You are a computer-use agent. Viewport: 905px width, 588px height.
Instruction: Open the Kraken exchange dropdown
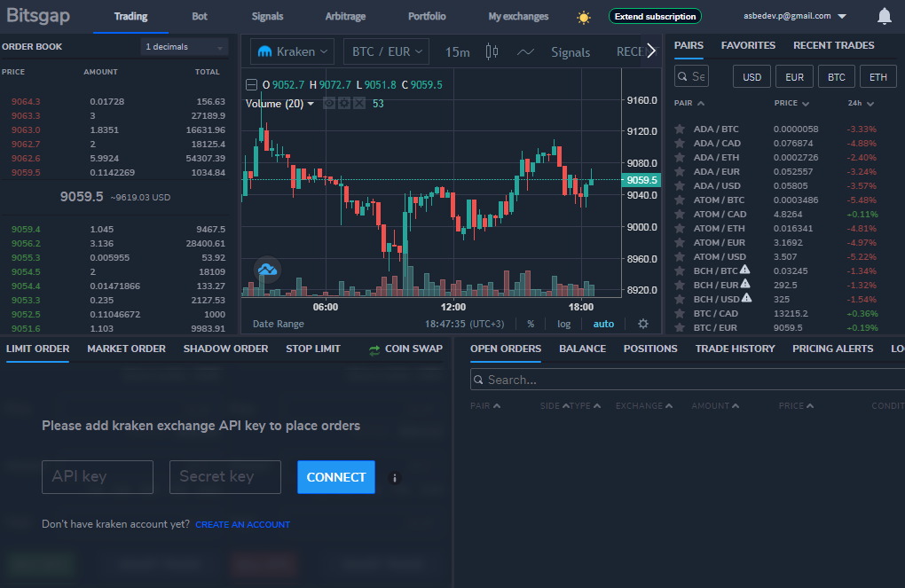[x=292, y=51]
